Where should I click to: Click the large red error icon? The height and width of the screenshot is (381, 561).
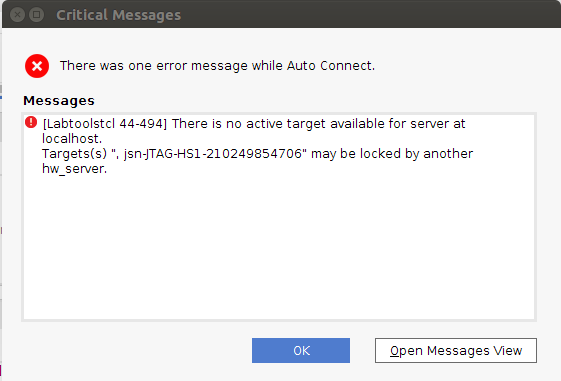37,66
